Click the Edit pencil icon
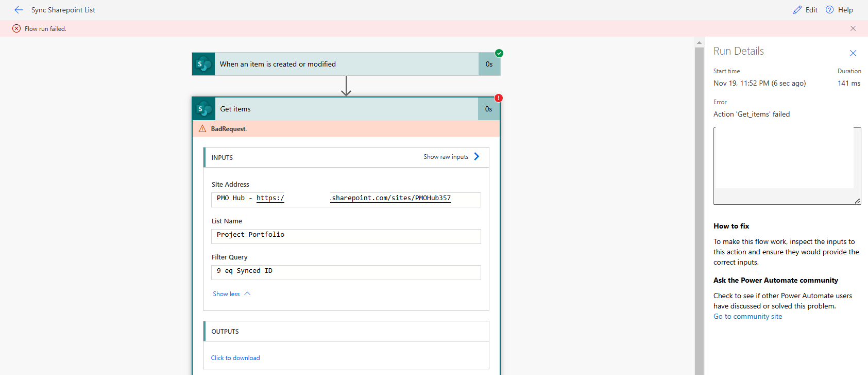This screenshot has width=868, height=375. 797,10
